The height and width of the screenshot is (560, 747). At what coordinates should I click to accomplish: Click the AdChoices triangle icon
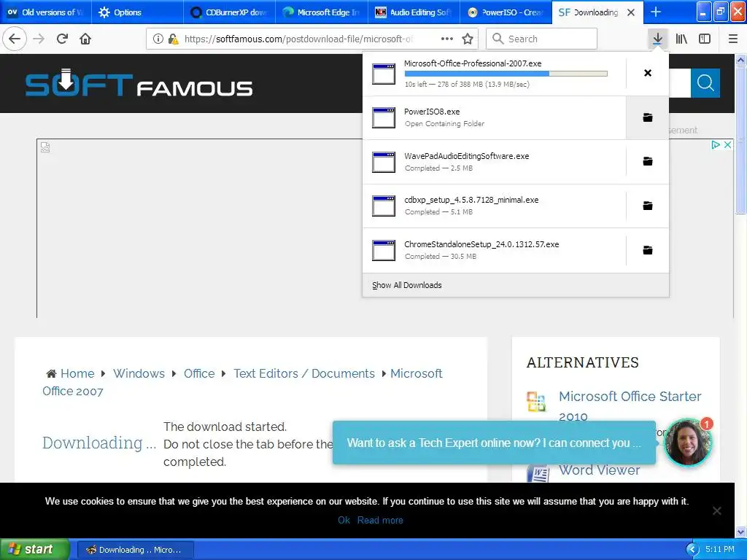(716, 145)
